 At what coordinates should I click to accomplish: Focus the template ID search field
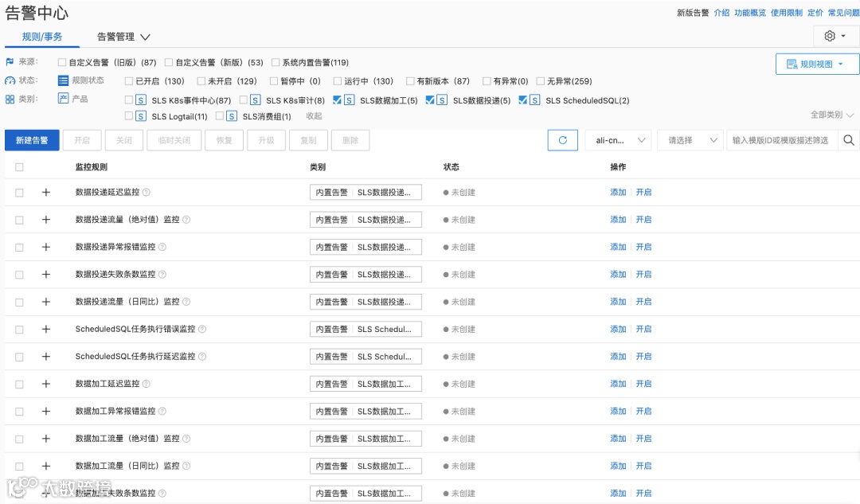click(781, 140)
